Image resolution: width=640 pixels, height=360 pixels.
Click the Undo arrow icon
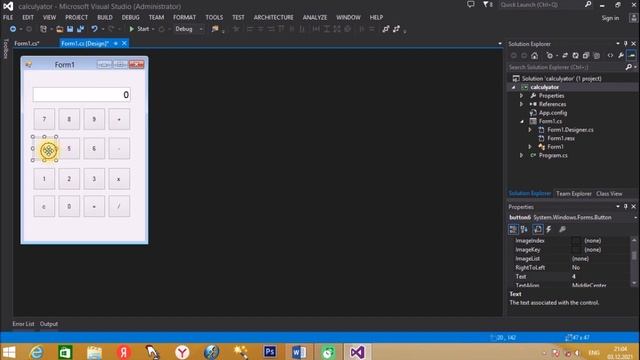[94, 29]
